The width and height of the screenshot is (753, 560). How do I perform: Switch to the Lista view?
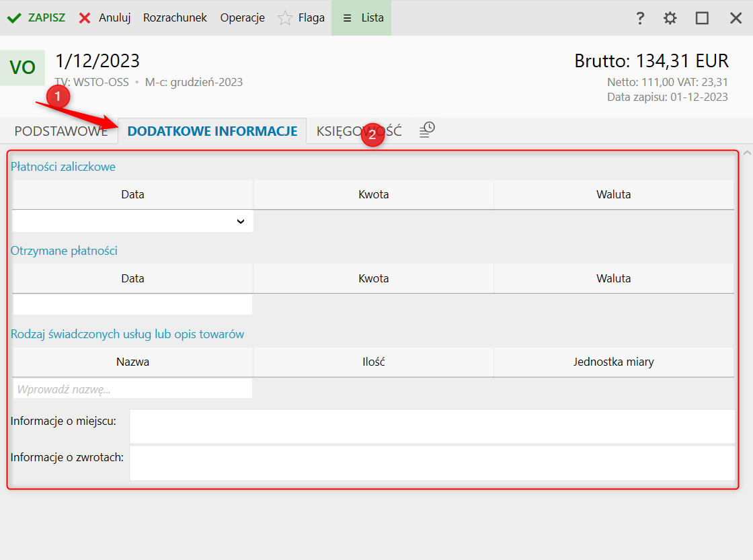click(362, 18)
